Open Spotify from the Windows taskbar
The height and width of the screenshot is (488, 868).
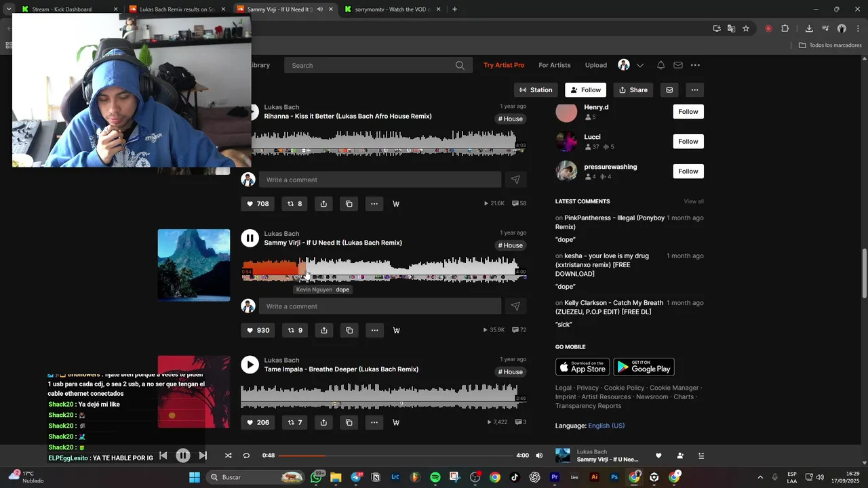[x=435, y=477]
